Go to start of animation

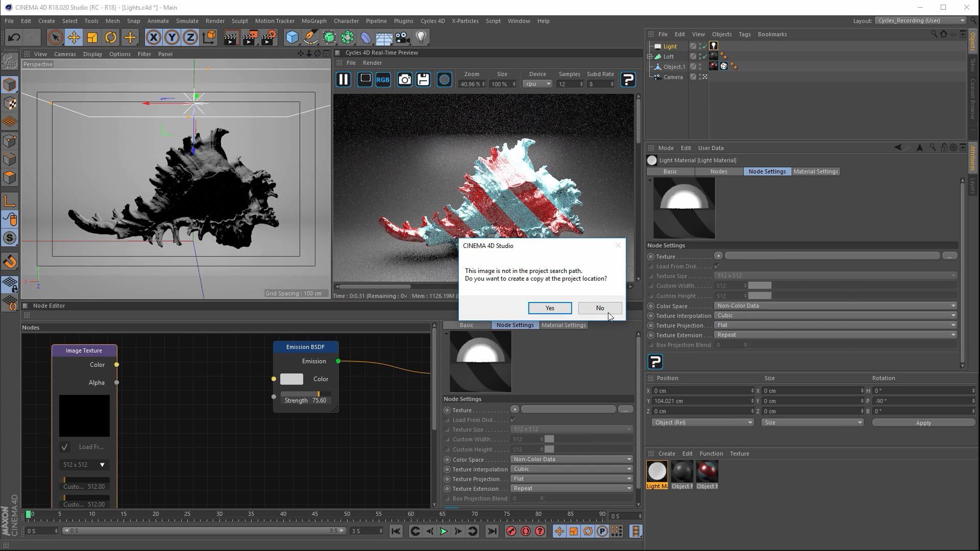click(396, 532)
